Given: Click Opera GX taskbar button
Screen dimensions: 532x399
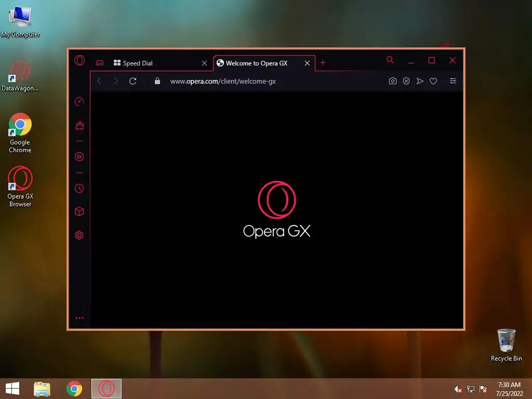Looking at the screenshot, I should click(107, 389).
